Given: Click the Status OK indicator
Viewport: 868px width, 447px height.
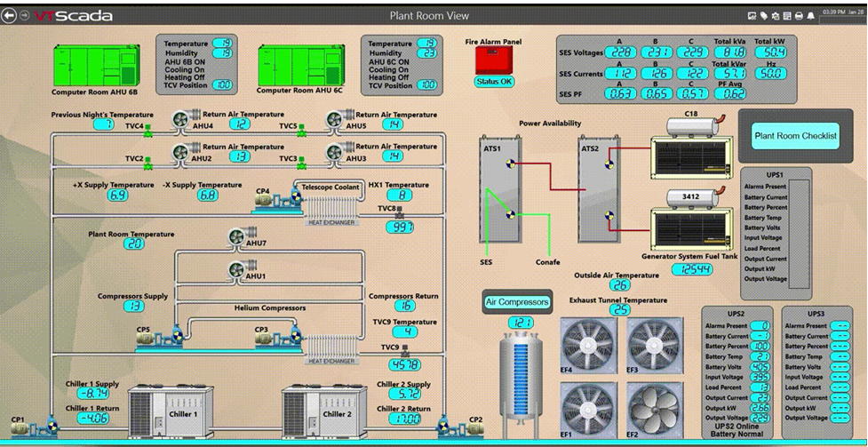Looking at the screenshot, I should [x=494, y=82].
